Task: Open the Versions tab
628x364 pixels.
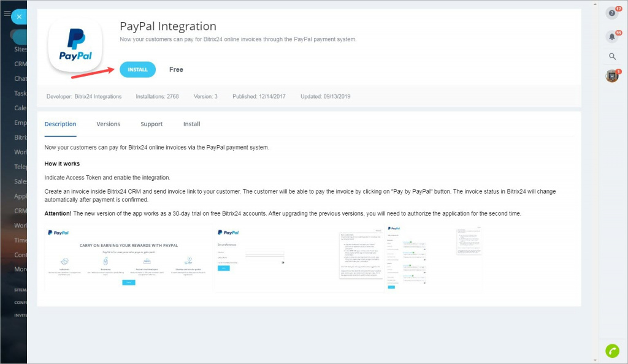Action: coord(108,124)
